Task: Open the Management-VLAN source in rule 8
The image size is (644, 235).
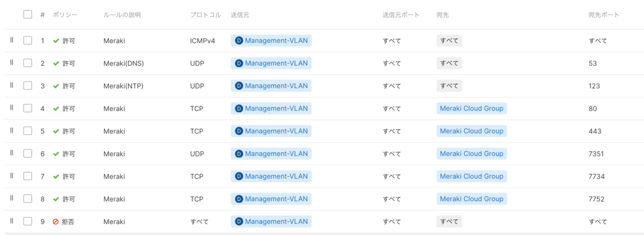Action: [271, 199]
